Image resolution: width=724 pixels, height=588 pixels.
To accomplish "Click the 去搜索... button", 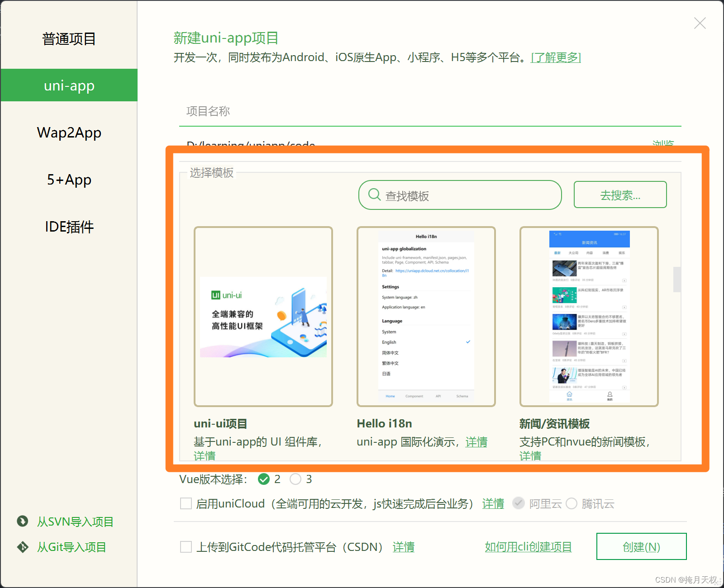I will point(620,194).
